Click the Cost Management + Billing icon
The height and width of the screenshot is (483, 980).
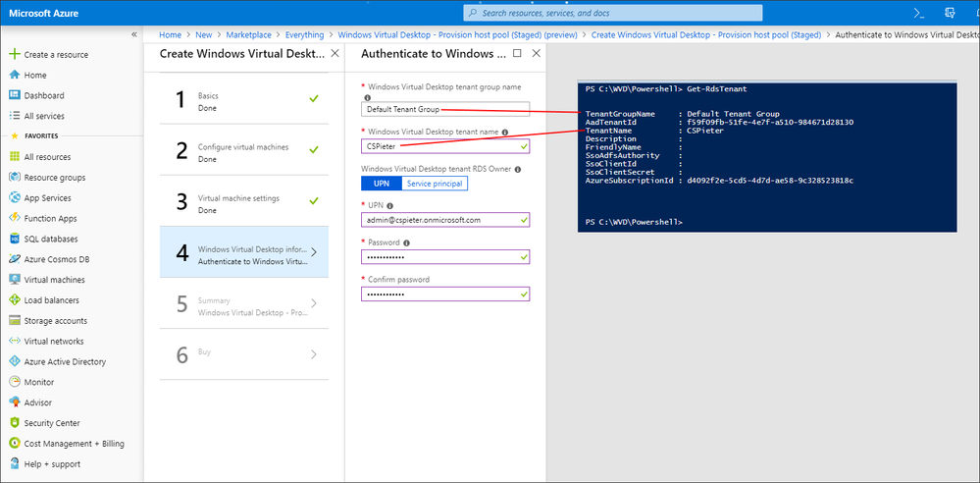point(15,444)
